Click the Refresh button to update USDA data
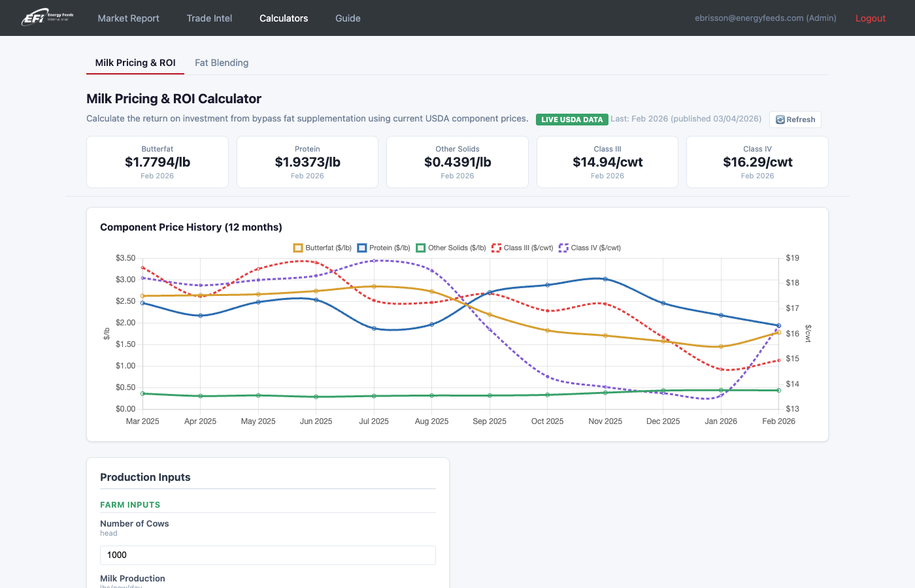This screenshot has width=915, height=588. 795,119
